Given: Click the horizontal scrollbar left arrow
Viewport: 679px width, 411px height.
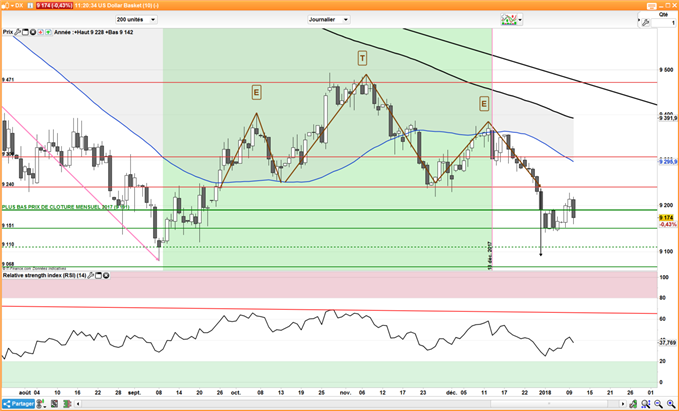Looking at the screenshot, I should (x=78, y=404).
